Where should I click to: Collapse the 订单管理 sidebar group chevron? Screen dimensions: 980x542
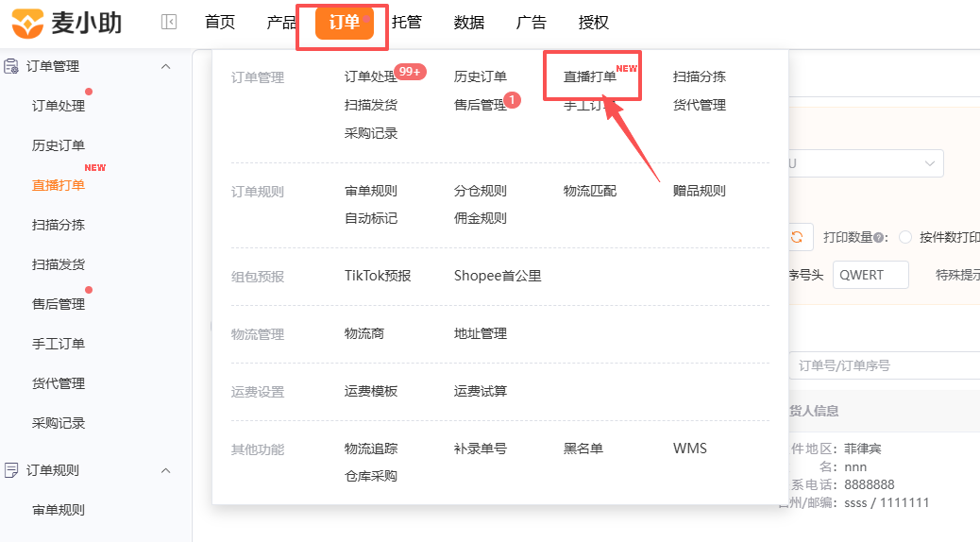(x=165, y=66)
